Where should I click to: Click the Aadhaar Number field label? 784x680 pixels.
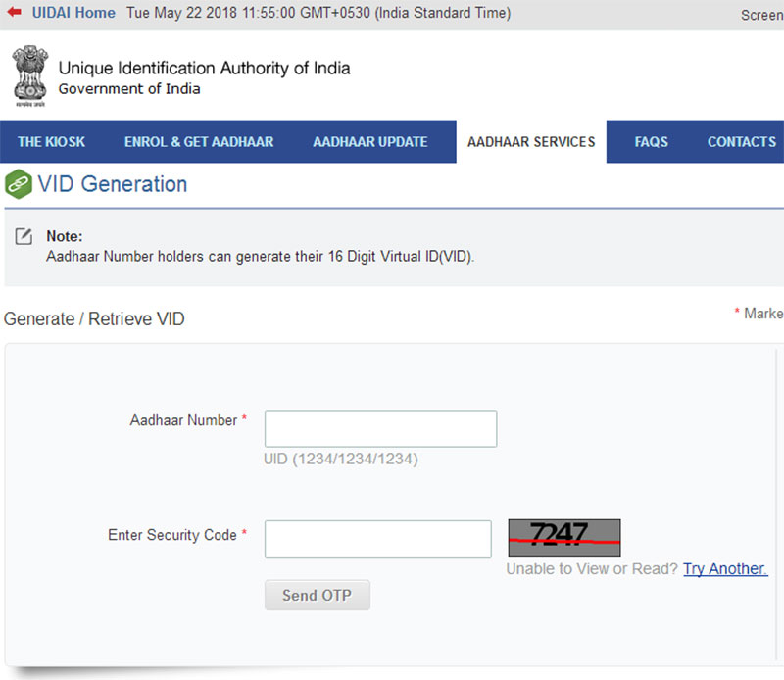(183, 420)
